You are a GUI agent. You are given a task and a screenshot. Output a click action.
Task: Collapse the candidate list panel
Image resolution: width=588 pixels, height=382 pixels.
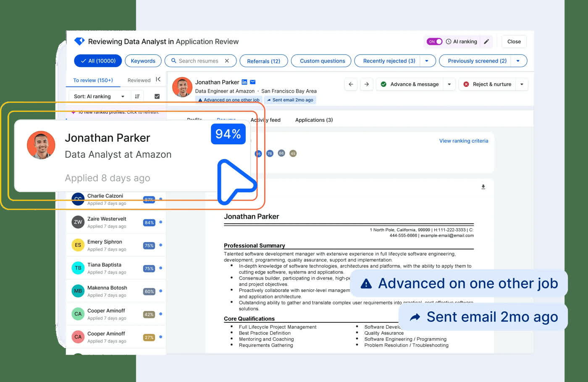click(158, 79)
